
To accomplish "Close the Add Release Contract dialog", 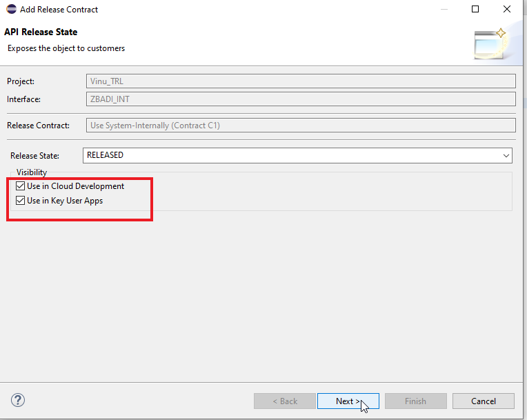I will coord(507,9).
